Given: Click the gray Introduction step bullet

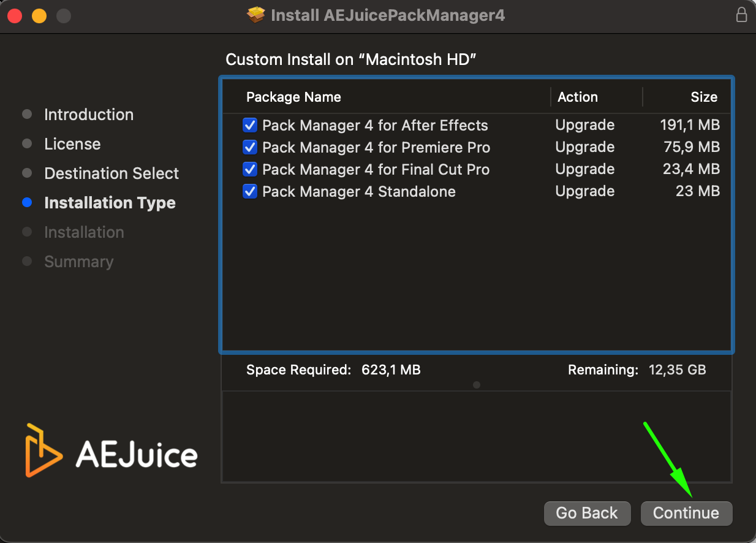Looking at the screenshot, I should [27, 115].
